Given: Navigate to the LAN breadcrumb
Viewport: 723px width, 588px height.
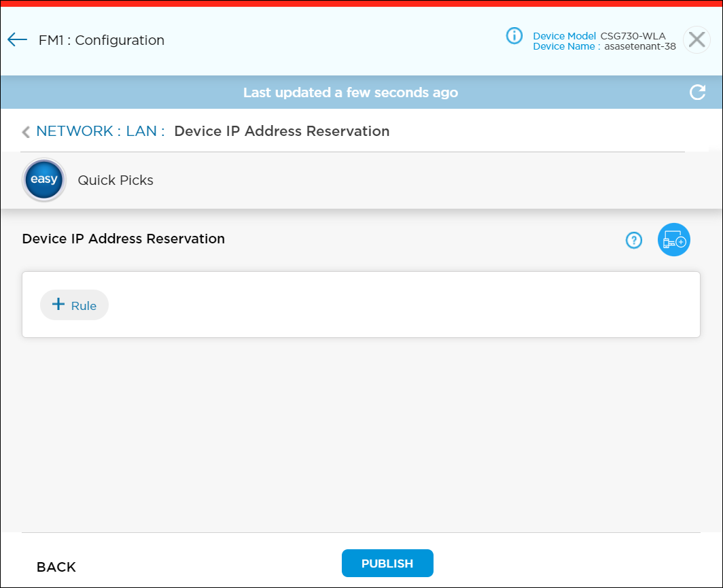Looking at the screenshot, I should click(x=141, y=131).
